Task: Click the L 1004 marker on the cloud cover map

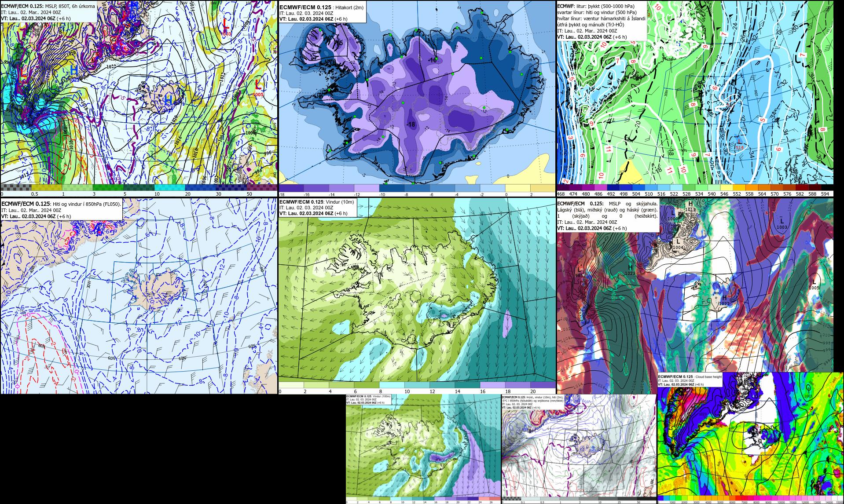Action: [x=678, y=244]
